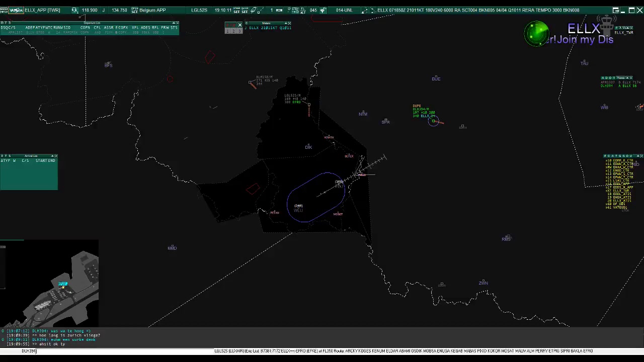This screenshot has height=362, width=644.
Task: Select the ZWN fix on the radar
Action: click(483, 283)
